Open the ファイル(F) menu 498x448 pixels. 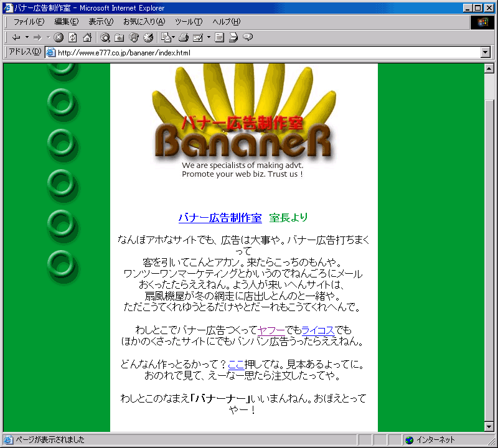pos(29,22)
